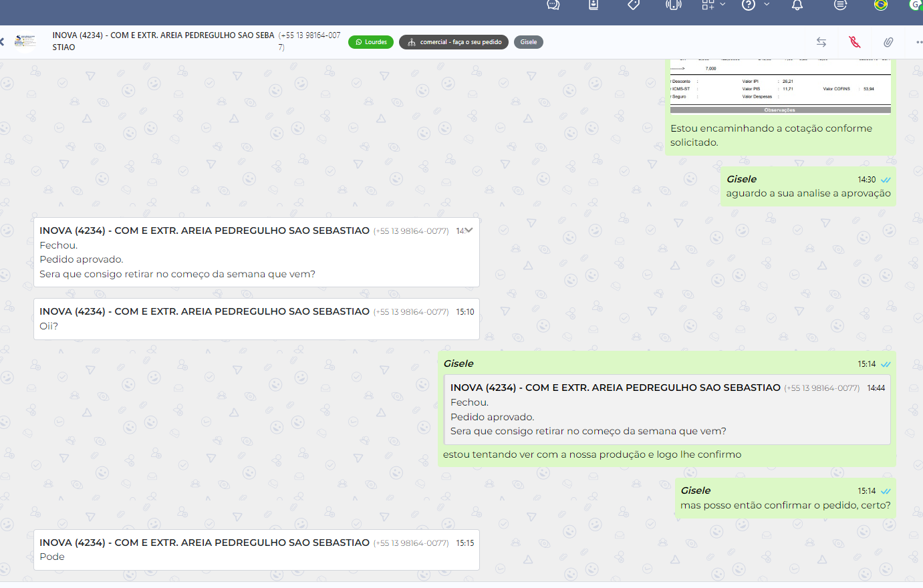
Task: Open the contacts book icon
Action: point(593,5)
